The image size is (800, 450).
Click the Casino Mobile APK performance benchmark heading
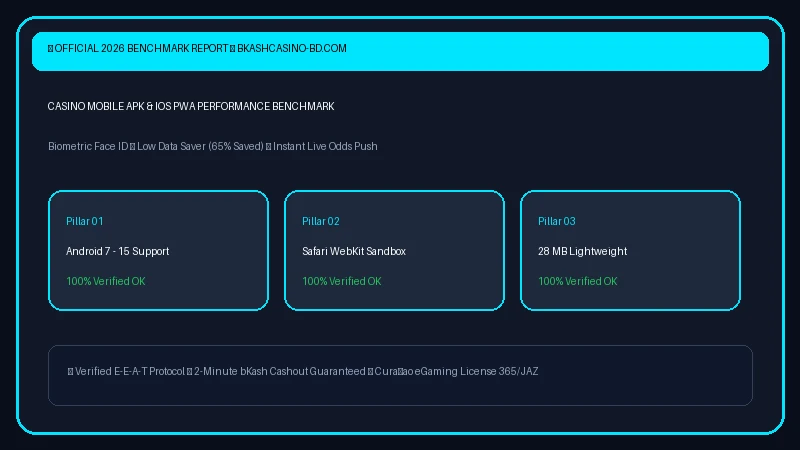click(x=191, y=106)
